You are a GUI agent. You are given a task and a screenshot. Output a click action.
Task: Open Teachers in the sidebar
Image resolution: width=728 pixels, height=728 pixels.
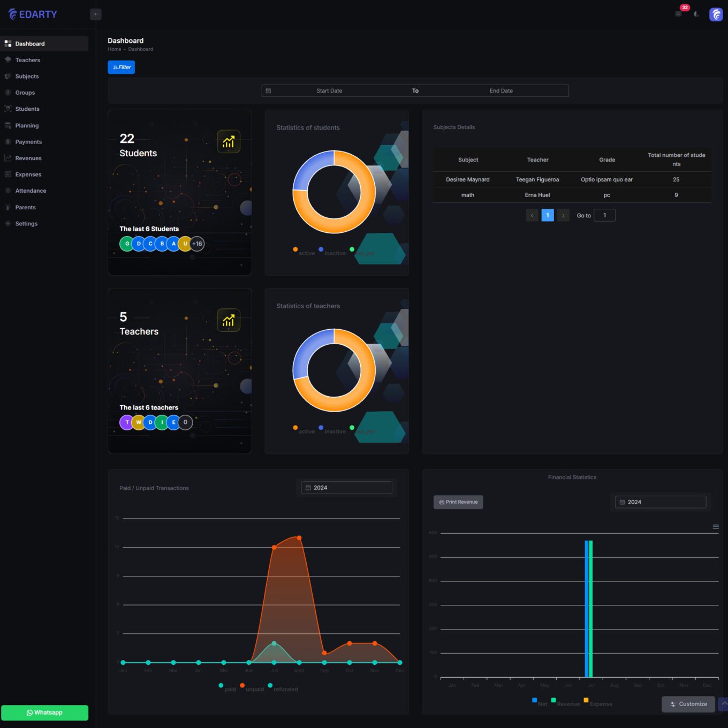(x=28, y=60)
